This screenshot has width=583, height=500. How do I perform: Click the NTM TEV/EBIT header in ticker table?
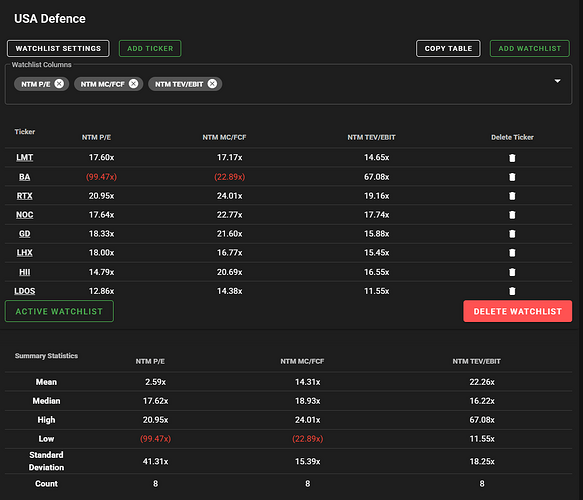[x=371, y=137]
